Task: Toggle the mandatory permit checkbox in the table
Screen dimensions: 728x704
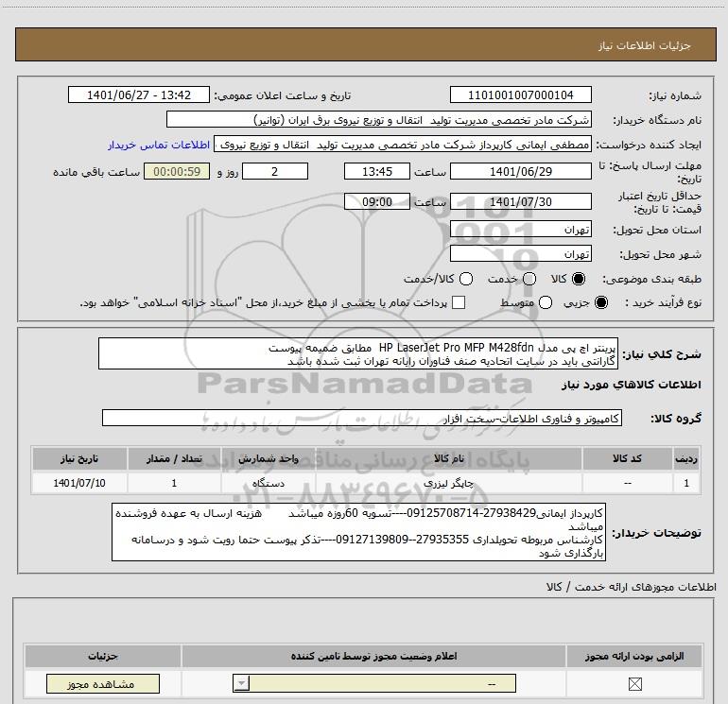Action: point(634,684)
